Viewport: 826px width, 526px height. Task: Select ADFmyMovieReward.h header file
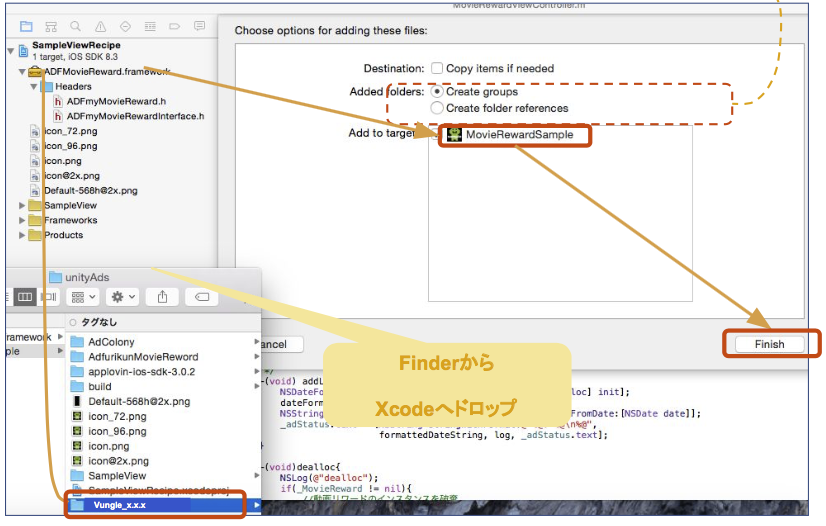point(116,101)
